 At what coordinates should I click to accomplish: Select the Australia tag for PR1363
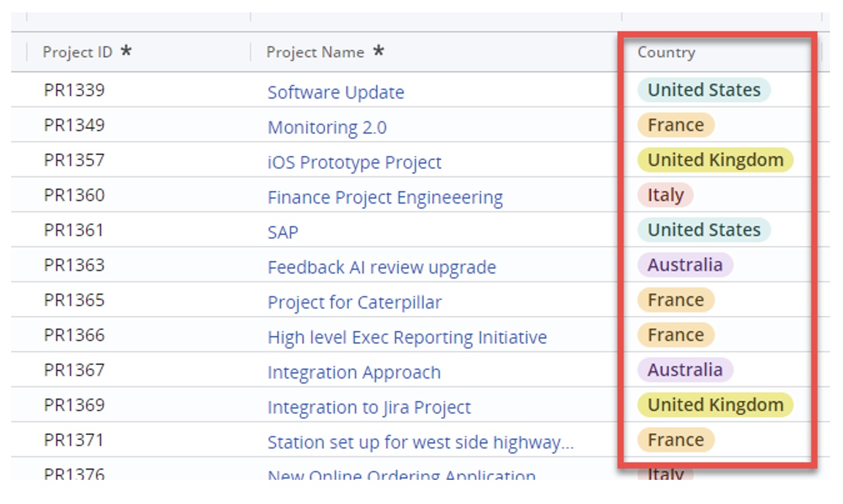685,265
